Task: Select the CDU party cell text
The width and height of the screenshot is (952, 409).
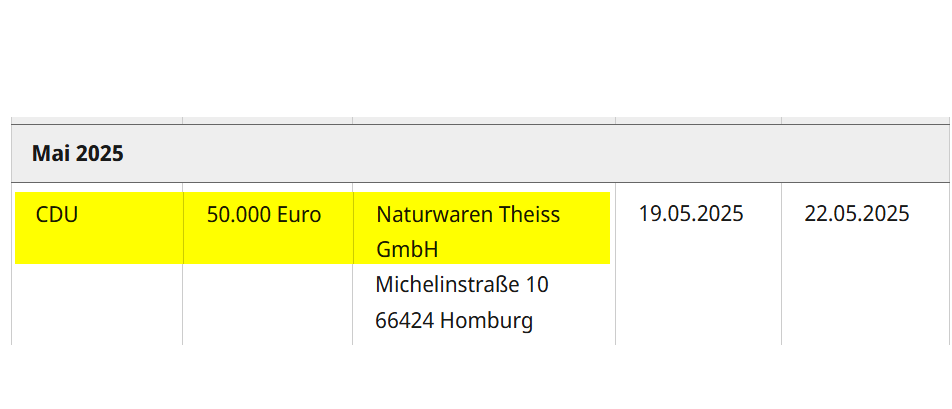Action: click(x=57, y=215)
